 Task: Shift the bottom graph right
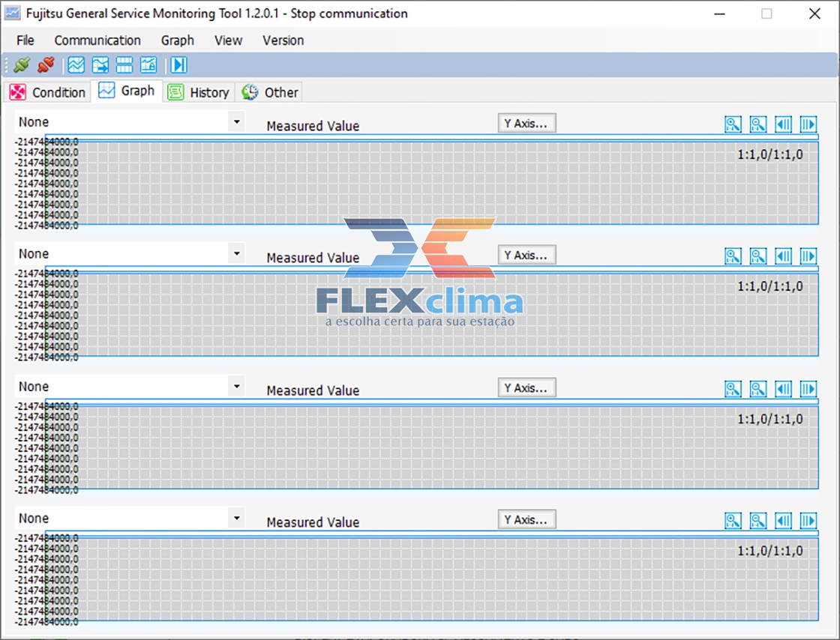[x=808, y=520]
